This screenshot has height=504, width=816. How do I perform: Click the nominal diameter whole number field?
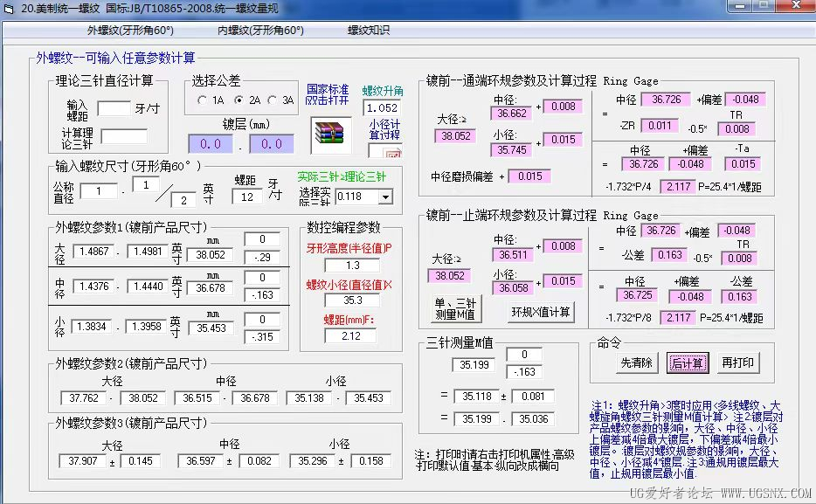click(99, 191)
